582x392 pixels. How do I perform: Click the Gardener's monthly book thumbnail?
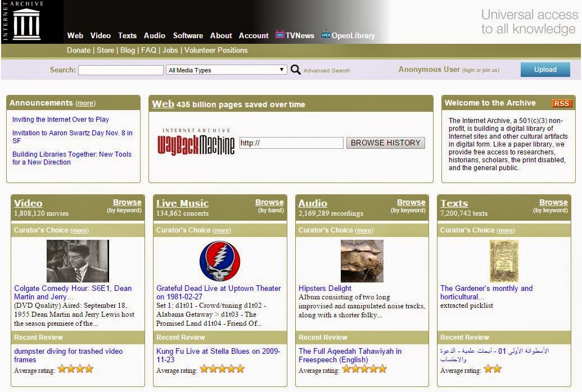(504, 261)
